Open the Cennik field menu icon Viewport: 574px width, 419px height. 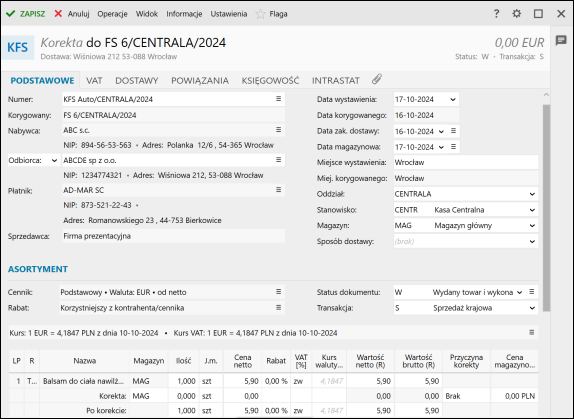(279, 292)
